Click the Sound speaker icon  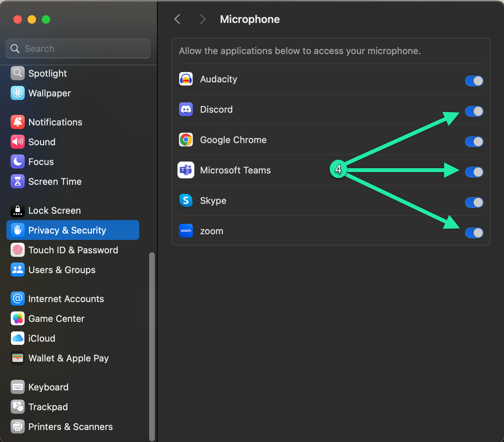[x=18, y=142]
